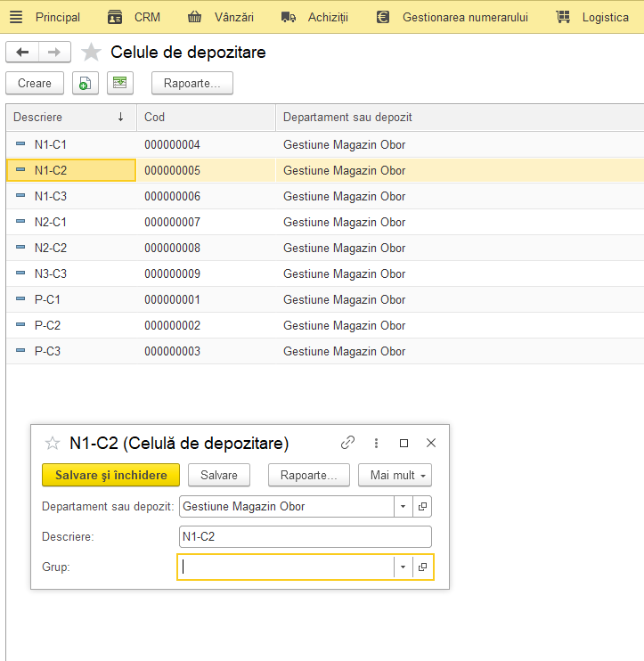Expand Departament sau depozit dropdown arrow
644x661 pixels.
click(x=403, y=506)
